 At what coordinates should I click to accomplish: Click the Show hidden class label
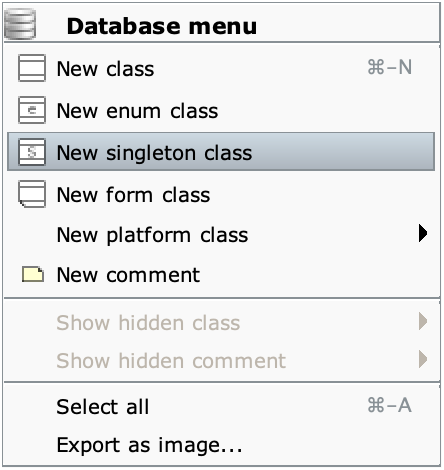pos(148,323)
